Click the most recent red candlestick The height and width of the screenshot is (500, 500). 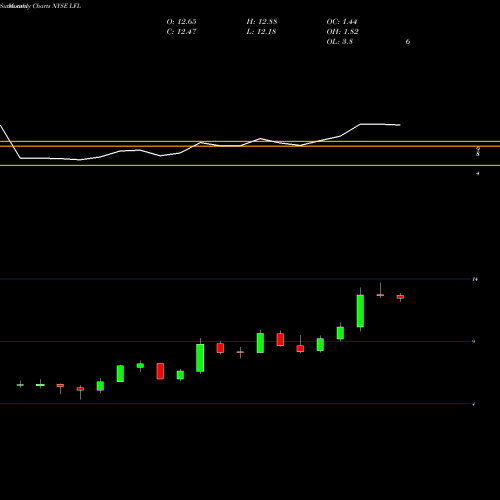[400, 297]
